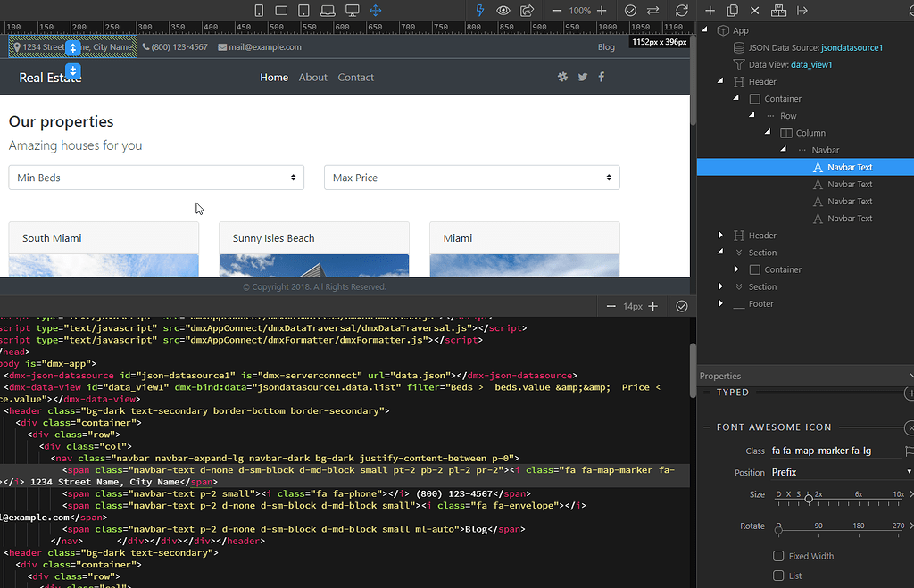914x588 pixels.
Task: Switch to portrait tablet viewport icon
Action: click(x=303, y=11)
